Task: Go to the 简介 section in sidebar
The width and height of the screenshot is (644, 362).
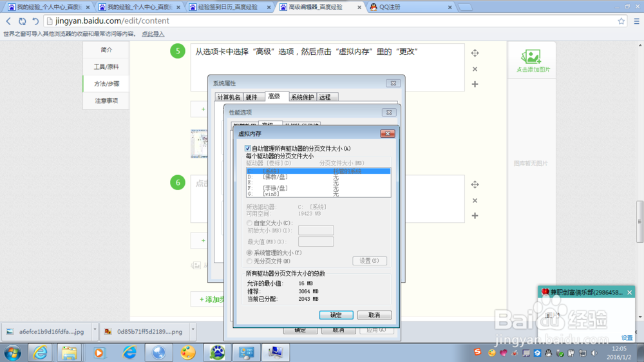Action: pos(106,50)
